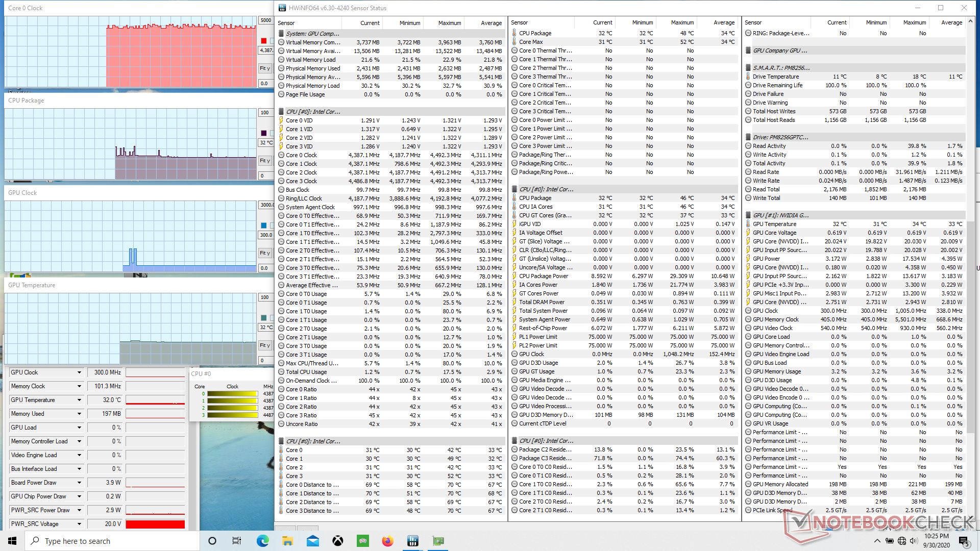Show hidden system tray icons
This screenshot has height=551, width=980.
pyautogui.click(x=877, y=541)
